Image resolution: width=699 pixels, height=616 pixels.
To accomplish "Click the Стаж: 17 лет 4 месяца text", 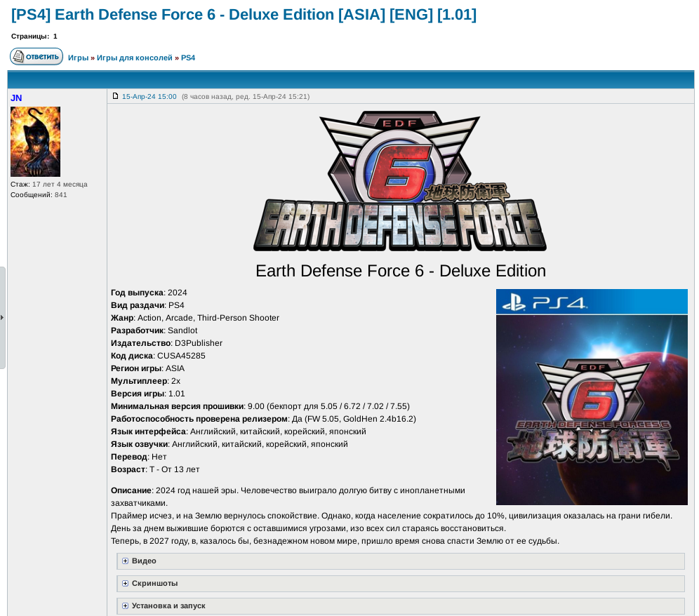I will 49,185.
